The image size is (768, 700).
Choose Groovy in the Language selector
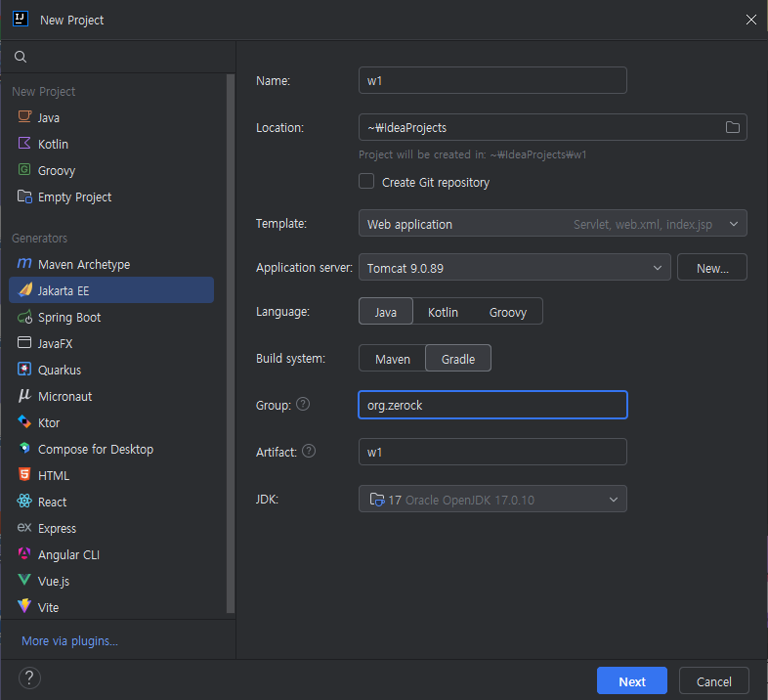pyautogui.click(x=507, y=312)
